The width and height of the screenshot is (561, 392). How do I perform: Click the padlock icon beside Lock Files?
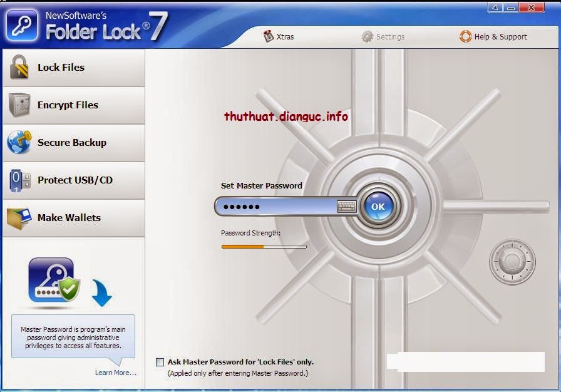coord(19,67)
